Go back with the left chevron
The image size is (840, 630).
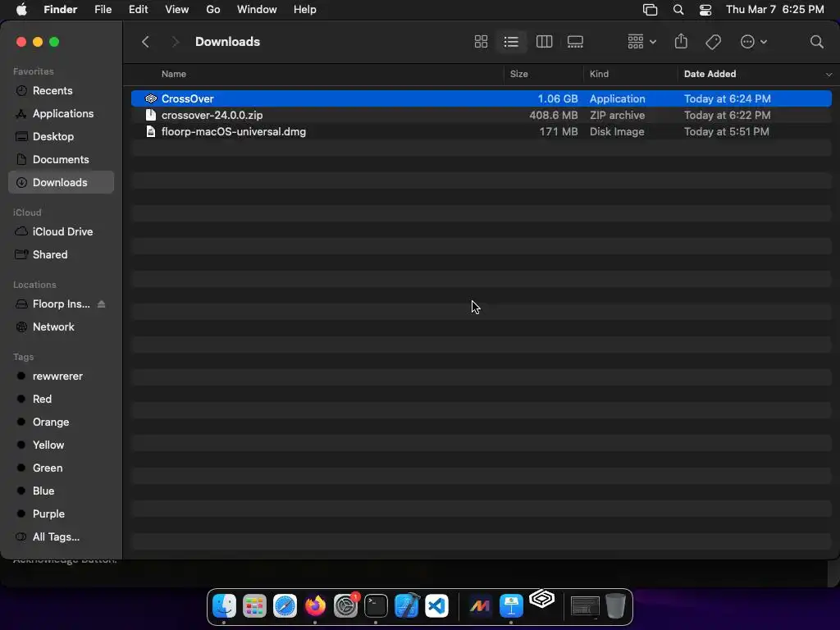pos(145,42)
